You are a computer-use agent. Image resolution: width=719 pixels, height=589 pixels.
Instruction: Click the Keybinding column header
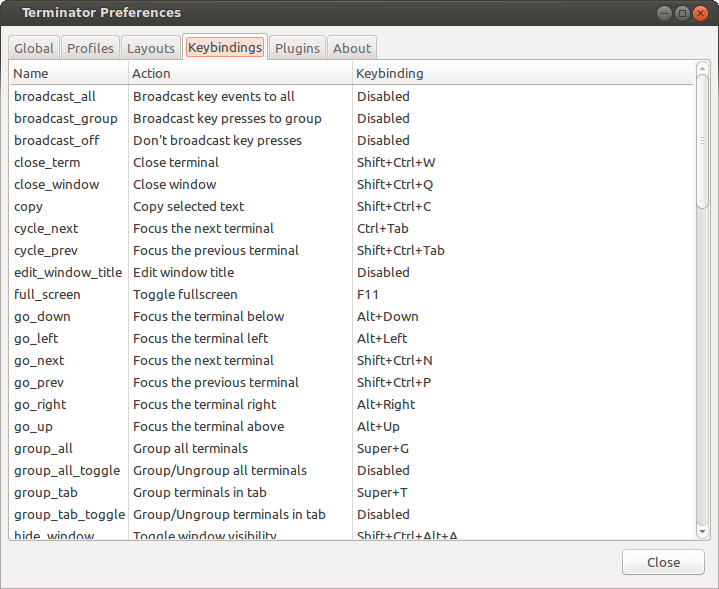pyautogui.click(x=523, y=73)
